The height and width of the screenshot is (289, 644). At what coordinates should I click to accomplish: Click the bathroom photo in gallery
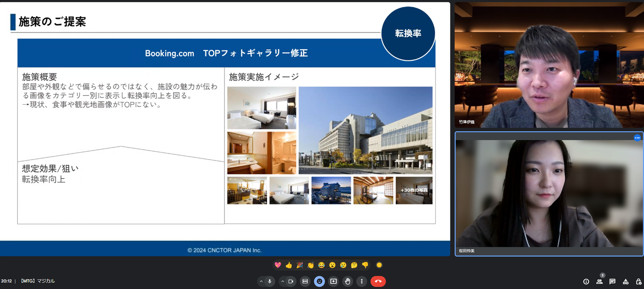[262, 153]
